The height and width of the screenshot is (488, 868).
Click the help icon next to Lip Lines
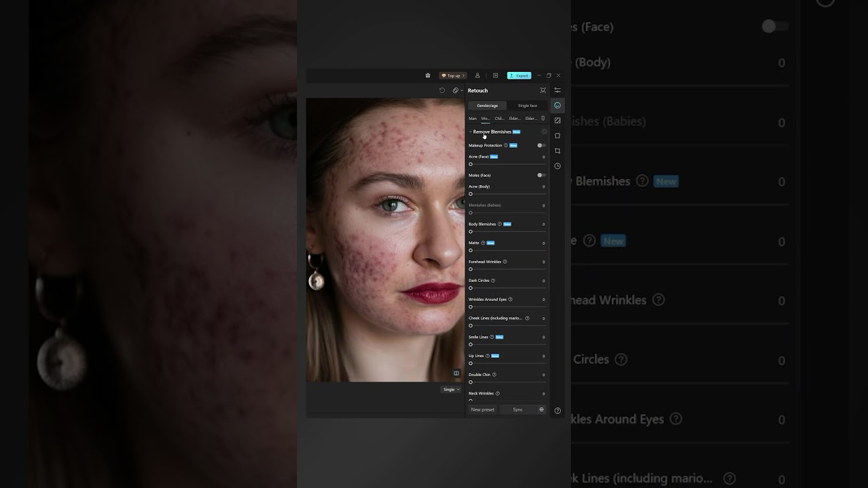pos(488,356)
